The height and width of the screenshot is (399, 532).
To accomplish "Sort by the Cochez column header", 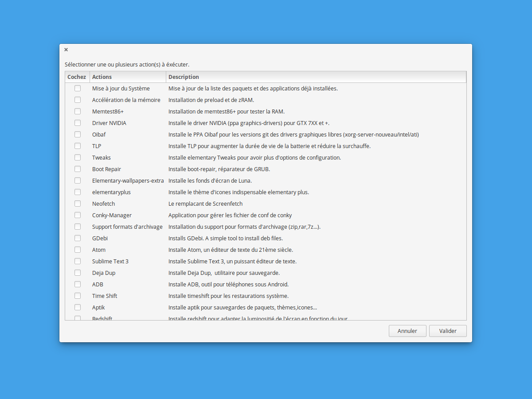I will 77,77.
